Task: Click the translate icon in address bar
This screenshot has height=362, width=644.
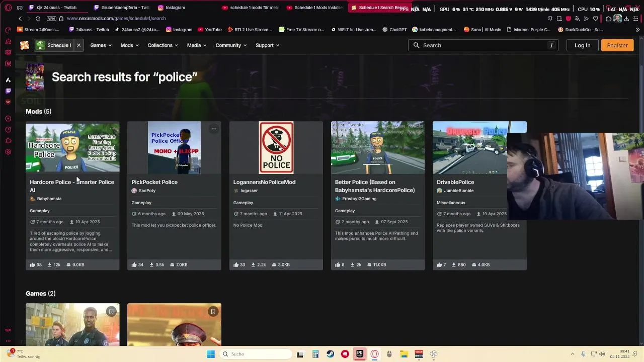Action: (x=577, y=19)
